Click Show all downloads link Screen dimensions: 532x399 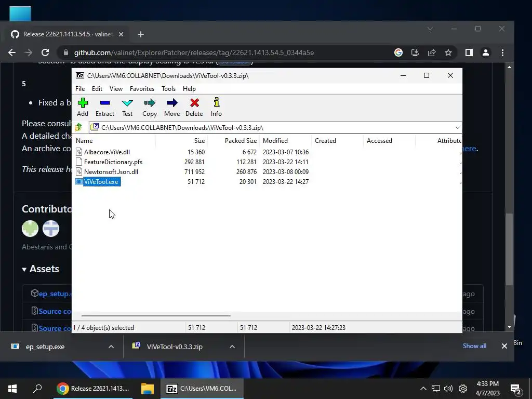[474, 345]
